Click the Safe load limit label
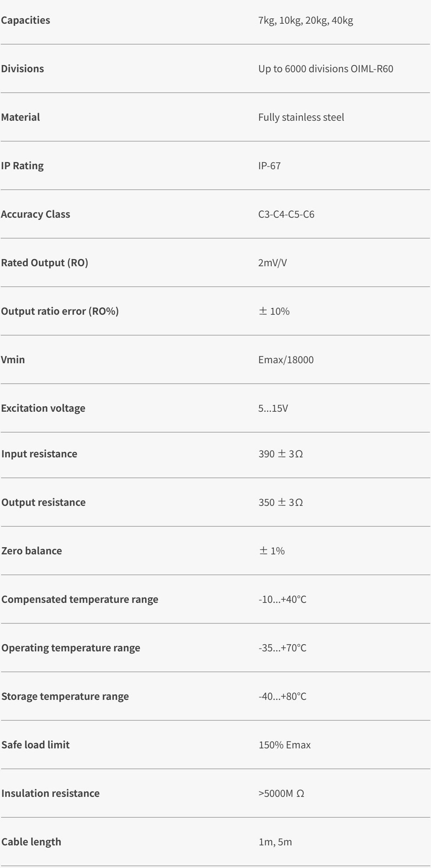This screenshot has width=431, height=868. pyautogui.click(x=36, y=745)
